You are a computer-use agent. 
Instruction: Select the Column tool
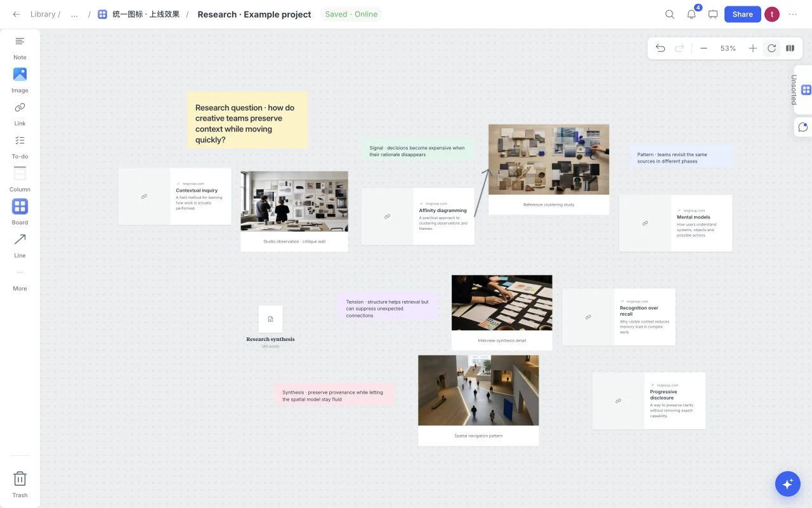[x=20, y=179]
